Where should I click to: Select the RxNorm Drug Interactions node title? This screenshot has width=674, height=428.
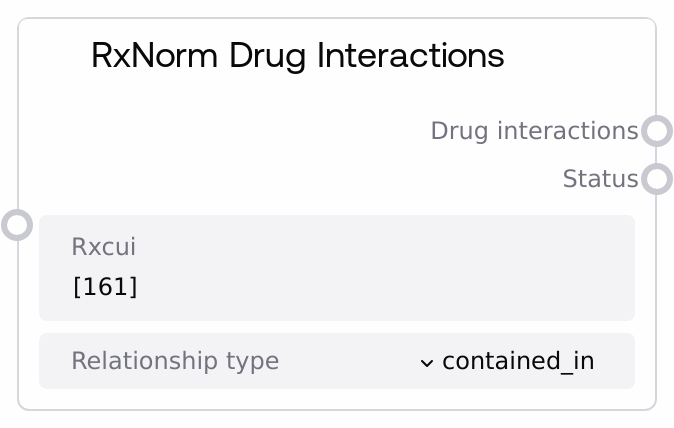click(297, 56)
